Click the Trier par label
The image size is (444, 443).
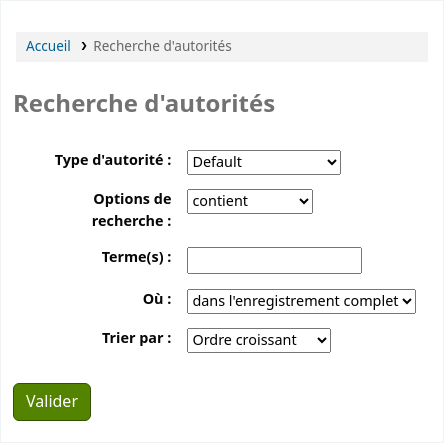(x=137, y=338)
